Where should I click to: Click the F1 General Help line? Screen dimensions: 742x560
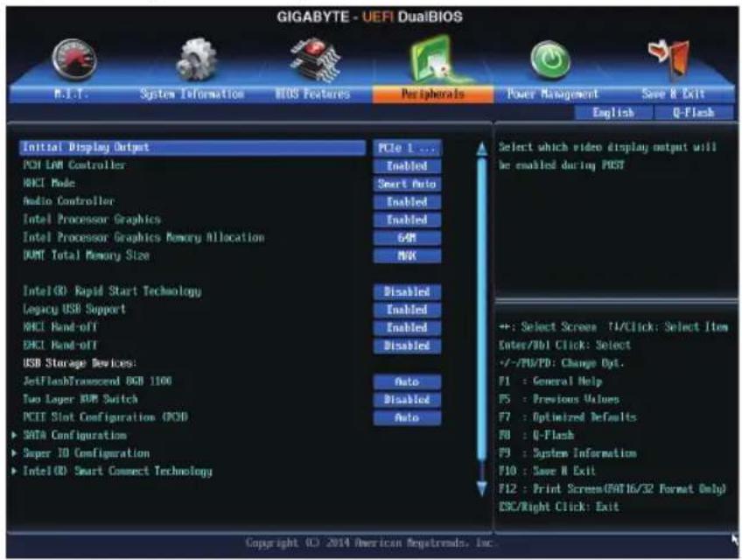click(550, 381)
